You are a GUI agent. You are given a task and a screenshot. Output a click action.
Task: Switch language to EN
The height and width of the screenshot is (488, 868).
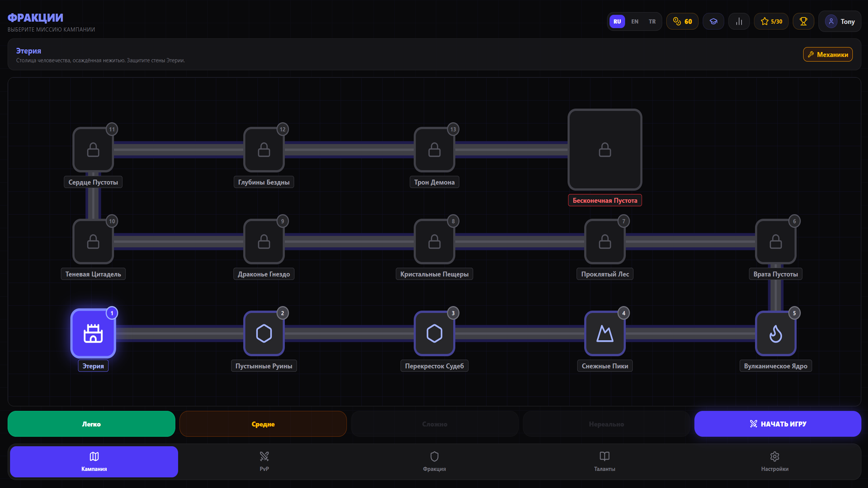click(x=635, y=21)
